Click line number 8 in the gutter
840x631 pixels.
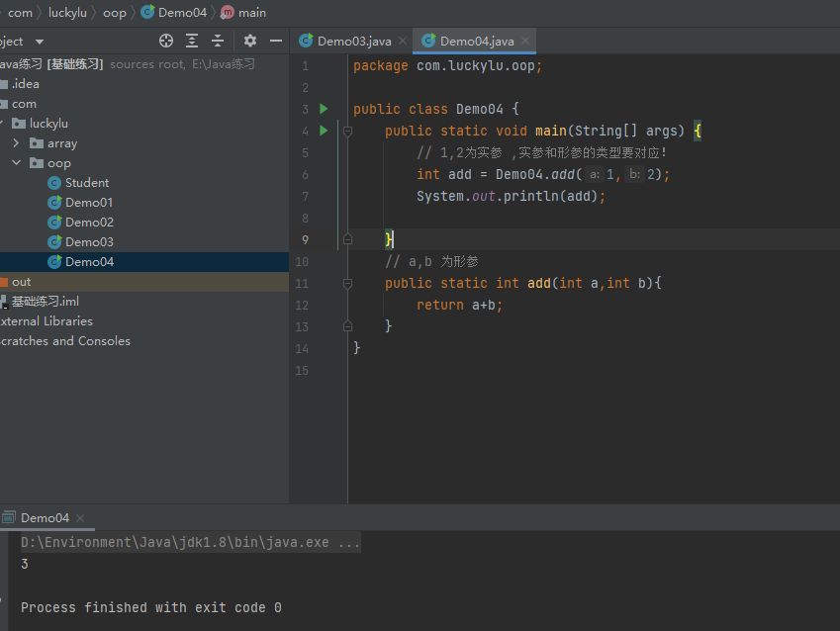coord(305,218)
